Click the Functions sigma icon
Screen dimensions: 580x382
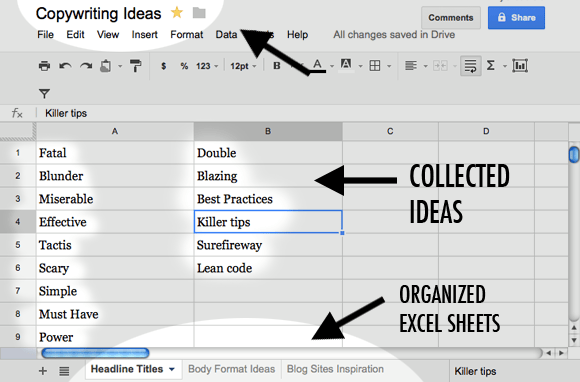(491, 66)
